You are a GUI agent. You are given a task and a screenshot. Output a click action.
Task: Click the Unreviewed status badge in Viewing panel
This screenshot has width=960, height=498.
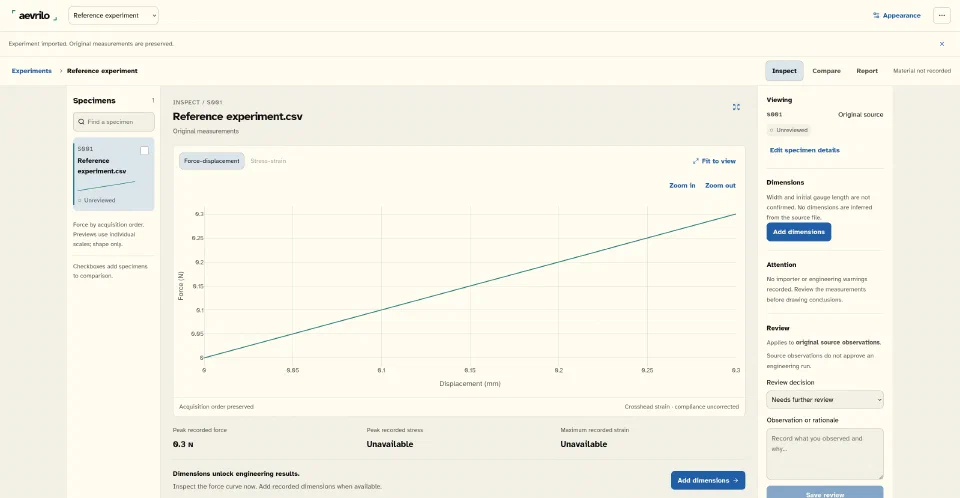click(x=789, y=130)
